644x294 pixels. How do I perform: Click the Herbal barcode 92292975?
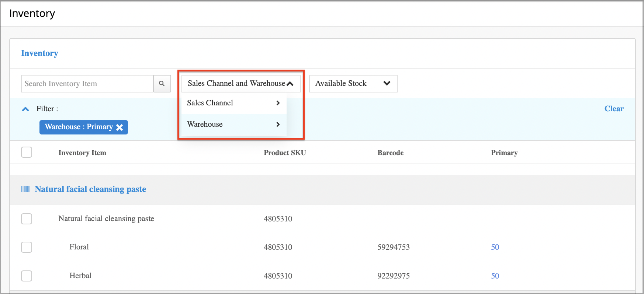394,276
